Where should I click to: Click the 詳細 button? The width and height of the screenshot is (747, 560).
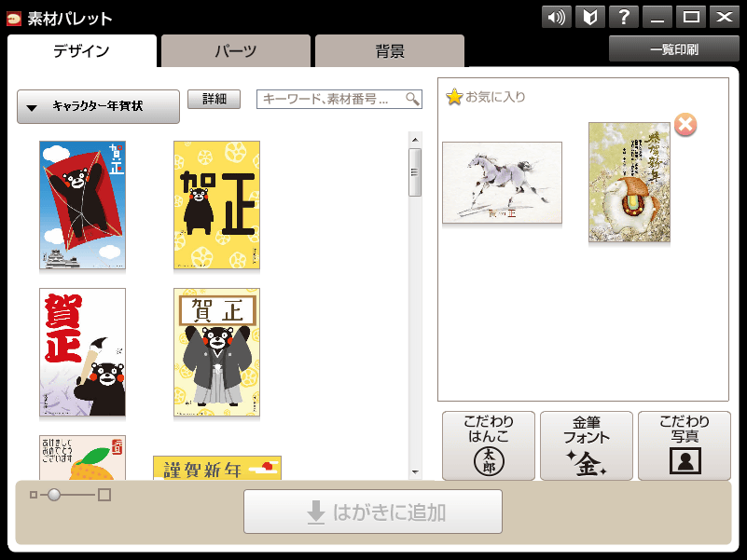[x=214, y=99]
